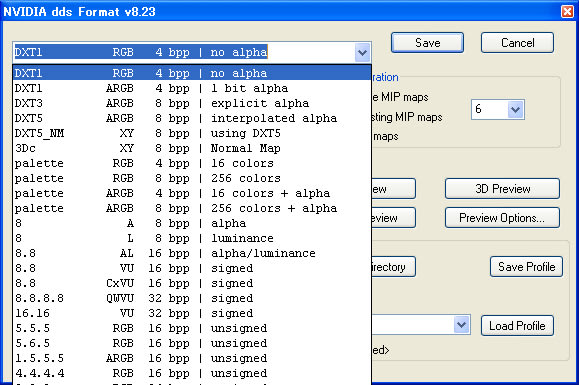Choose 8.8.8.8 QWVU 32 bpp signed
The width and height of the screenshot is (579, 385).
[192, 298]
